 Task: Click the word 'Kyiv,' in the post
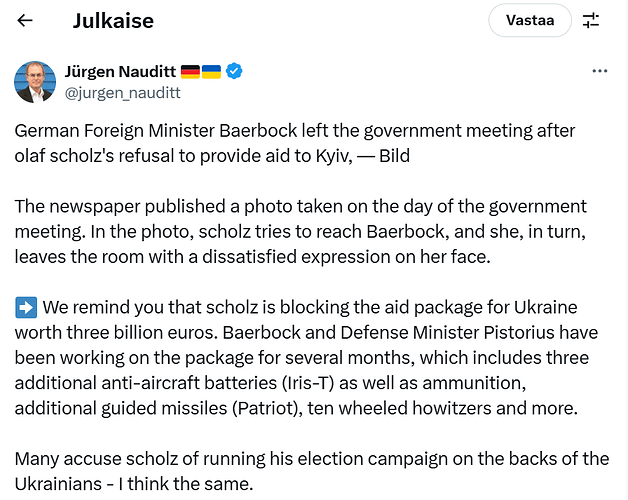click(334, 156)
